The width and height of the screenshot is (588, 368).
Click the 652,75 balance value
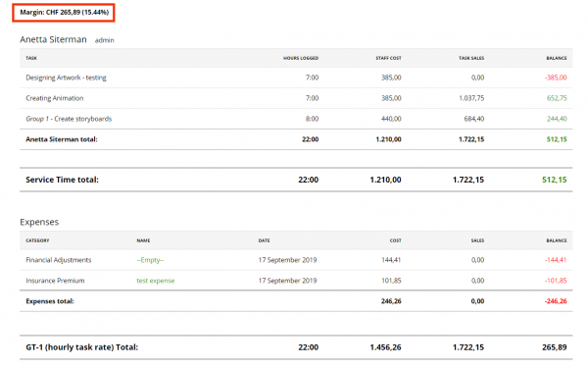pyautogui.click(x=557, y=98)
